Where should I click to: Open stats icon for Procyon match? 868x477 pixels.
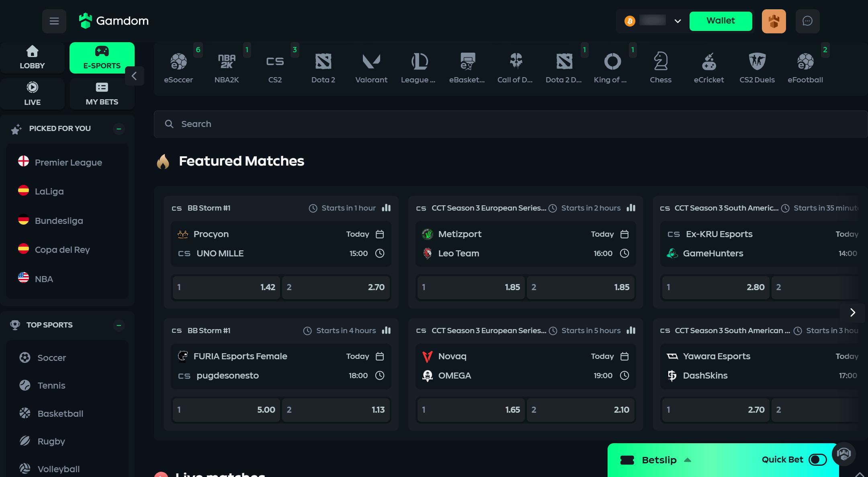tap(386, 208)
